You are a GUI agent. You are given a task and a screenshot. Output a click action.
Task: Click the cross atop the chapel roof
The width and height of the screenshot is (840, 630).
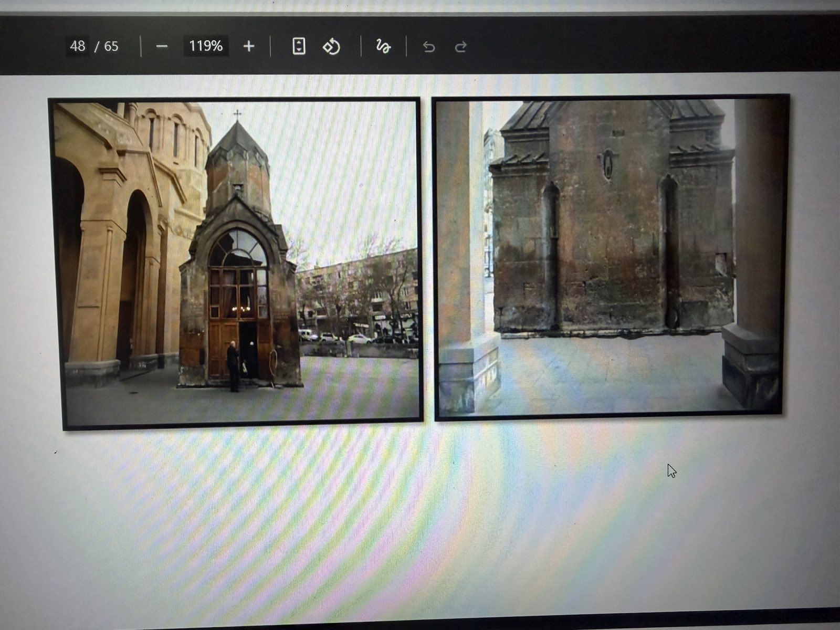[x=237, y=114]
